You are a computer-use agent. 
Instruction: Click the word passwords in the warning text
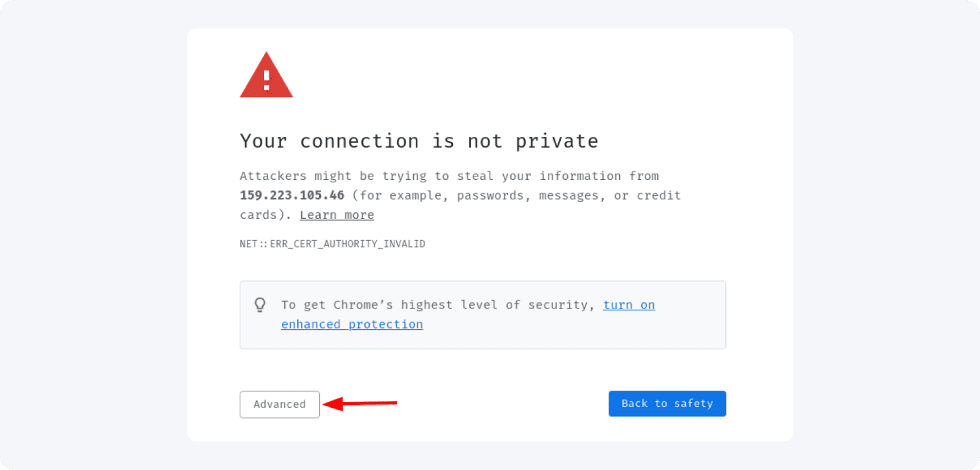490,195
